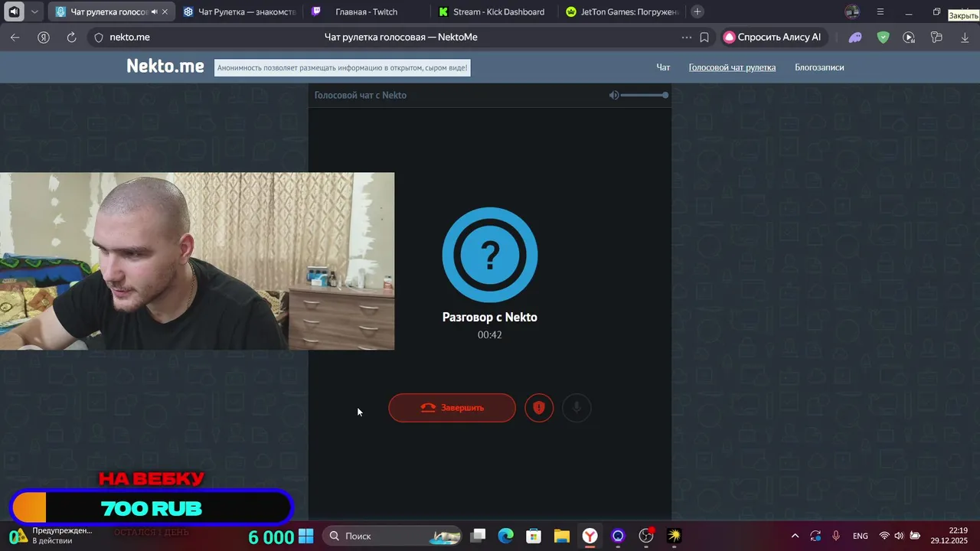Switch to JetTon Games tab
Screen dimensions: 980x551
point(622,11)
